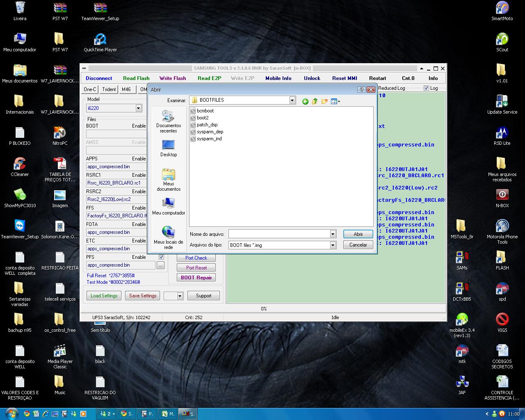This screenshot has height=420, width=525.
Task: Toggle the PFS Enable checkbox
Action: (161, 257)
